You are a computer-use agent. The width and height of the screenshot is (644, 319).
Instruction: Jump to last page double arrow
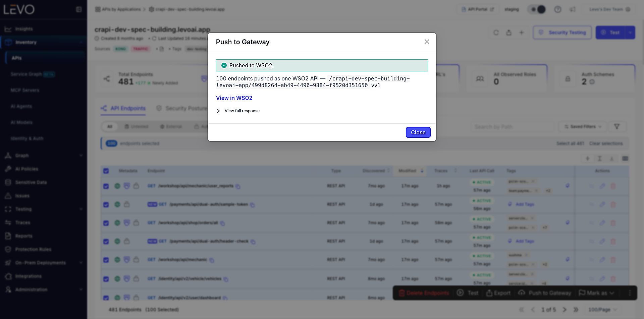click(576, 310)
